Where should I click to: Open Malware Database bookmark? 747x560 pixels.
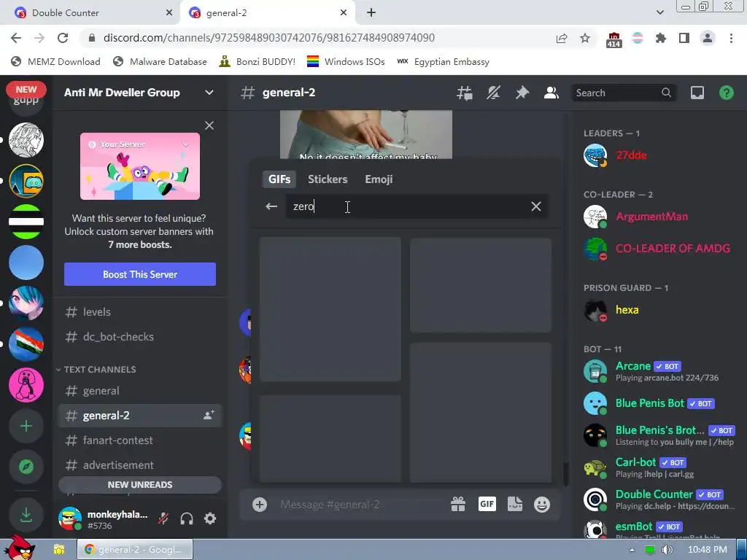pyautogui.click(x=160, y=62)
